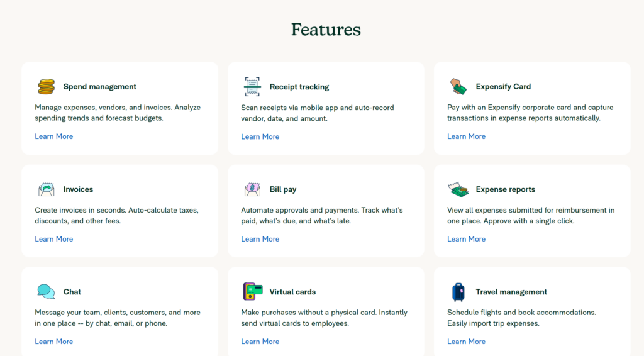The width and height of the screenshot is (644, 356).
Task: Click the Virtual cards phone icon
Action: 252,292
